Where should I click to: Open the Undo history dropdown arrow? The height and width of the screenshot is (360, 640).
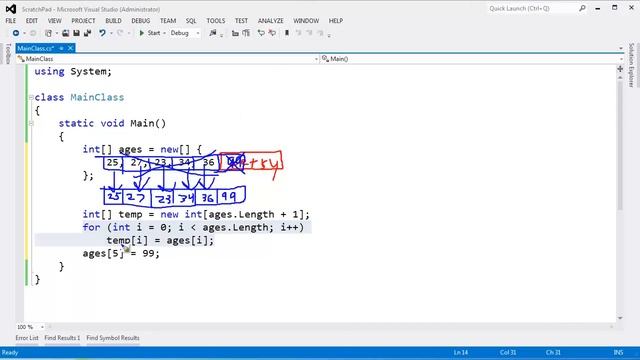point(111,33)
